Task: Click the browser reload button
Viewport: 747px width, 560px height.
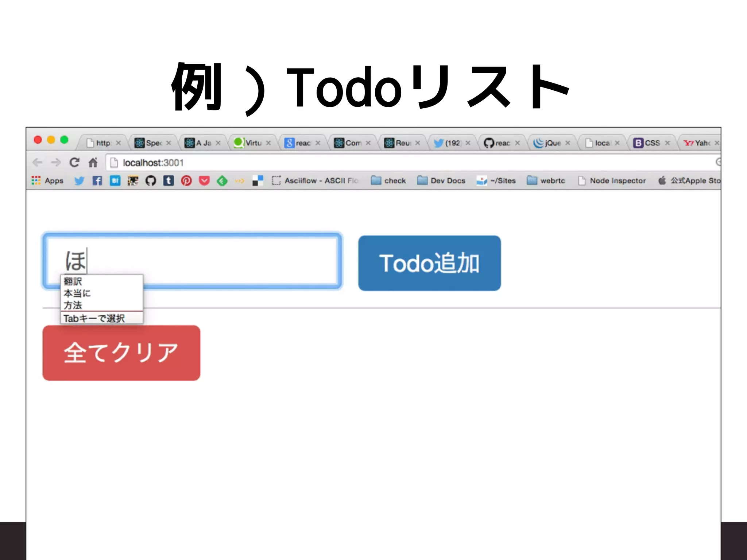Action: click(74, 162)
